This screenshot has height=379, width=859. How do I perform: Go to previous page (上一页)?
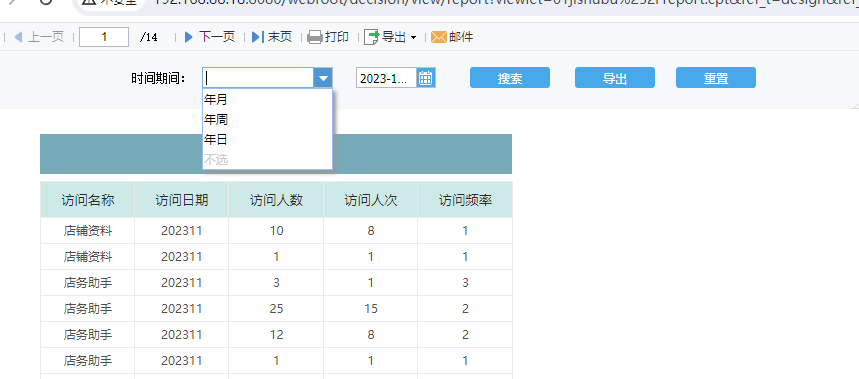[x=38, y=37]
